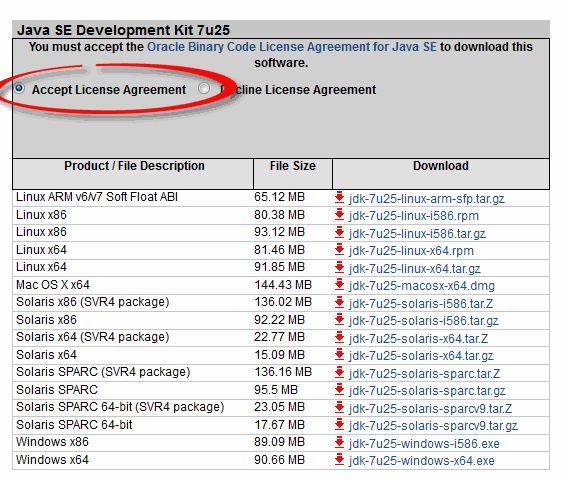Click download icon for solaris-sparc.tar.gz
Viewport: 567px width, 479px height.
coord(339,390)
